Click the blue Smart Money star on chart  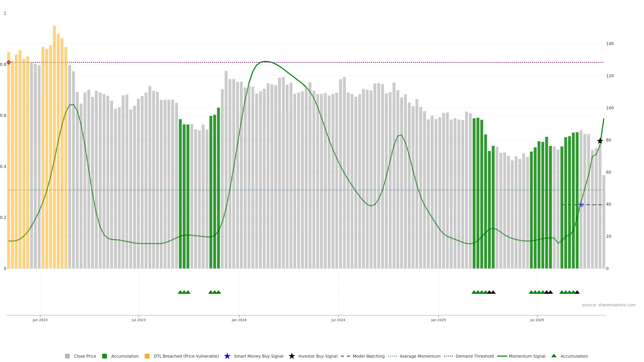pos(581,205)
